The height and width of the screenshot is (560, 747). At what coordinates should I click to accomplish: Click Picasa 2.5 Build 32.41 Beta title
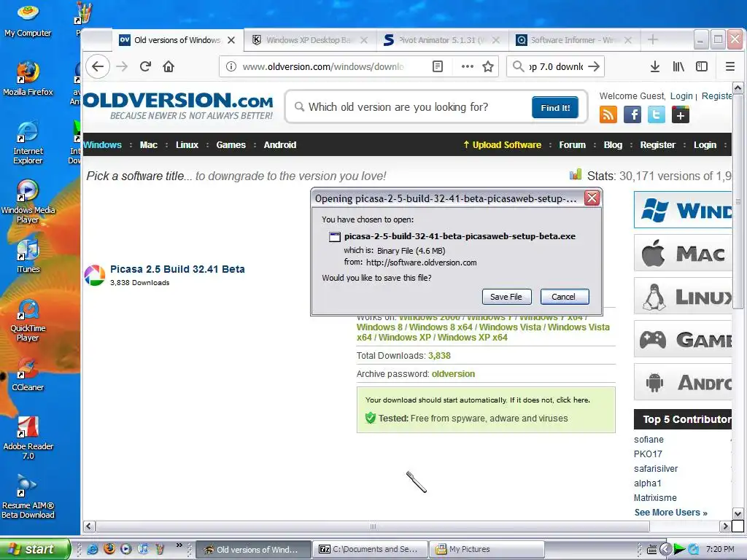(177, 269)
